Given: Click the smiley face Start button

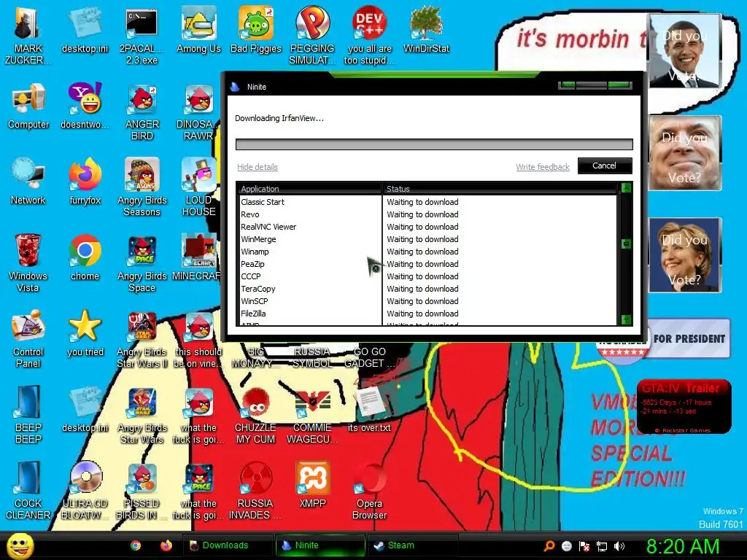Looking at the screenshot, I should (x=20, y=545).
